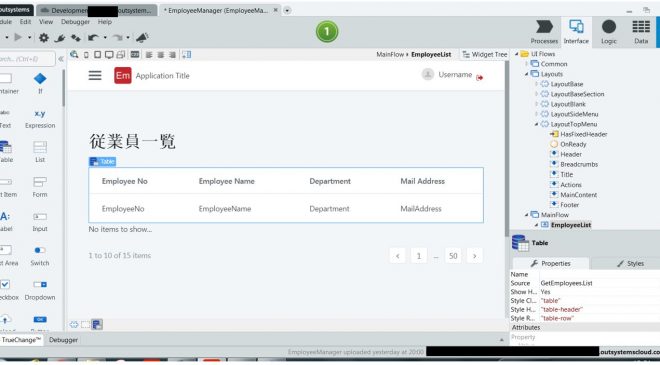This screenshot has width=660, height=365.
Task: Switch to the Styles tab
Action: click(x=630, y=264)
